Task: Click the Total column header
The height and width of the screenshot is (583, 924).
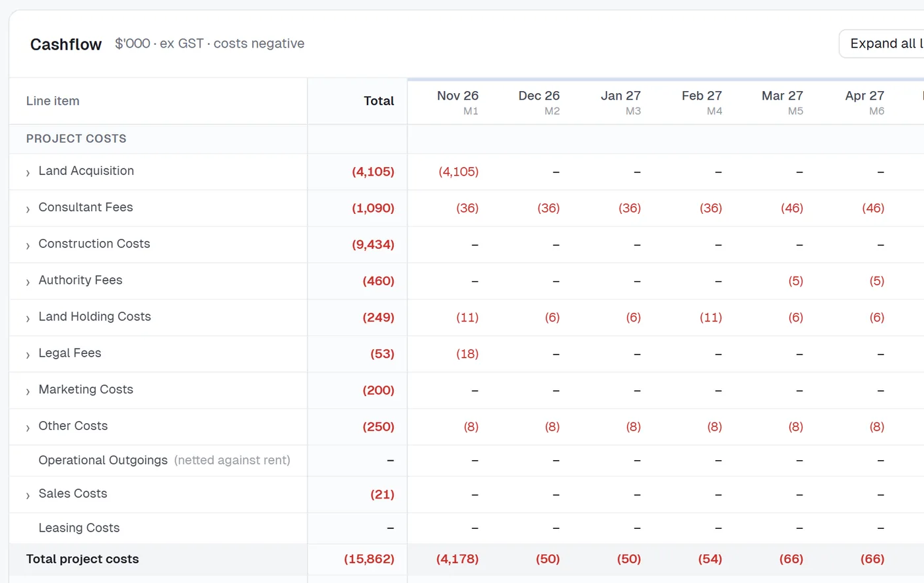Action: (379, 101)
